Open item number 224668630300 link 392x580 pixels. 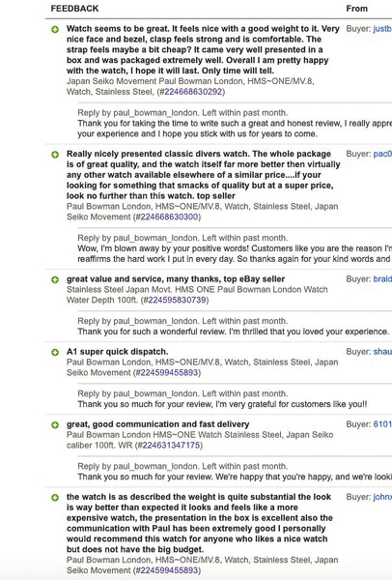coord(169,217)
